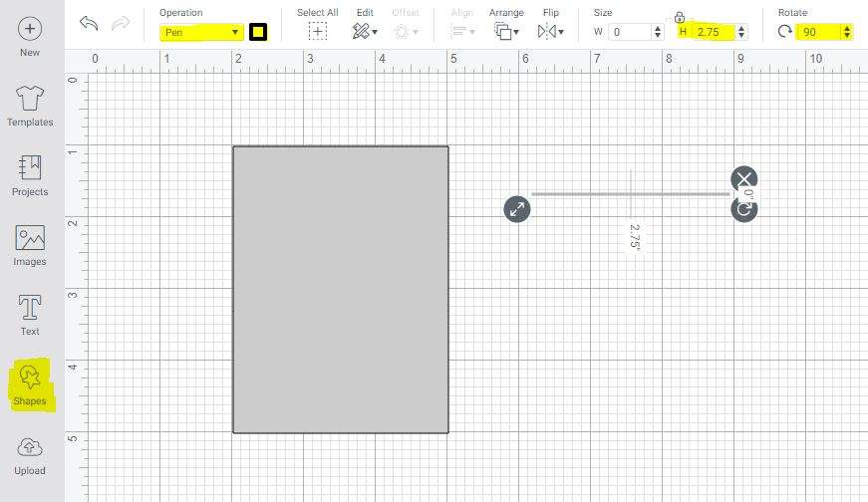Click the Select All button

318,32
